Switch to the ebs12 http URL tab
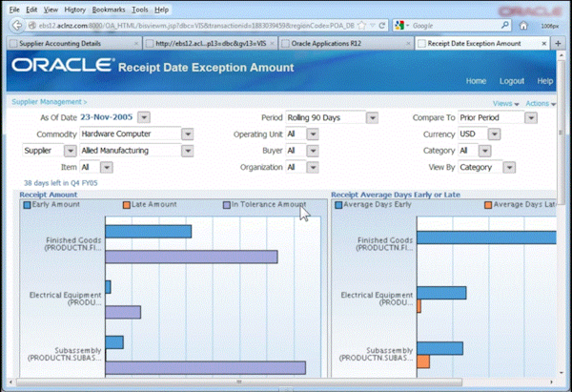This screenshot has width=572, height=392. pos(210,44)
